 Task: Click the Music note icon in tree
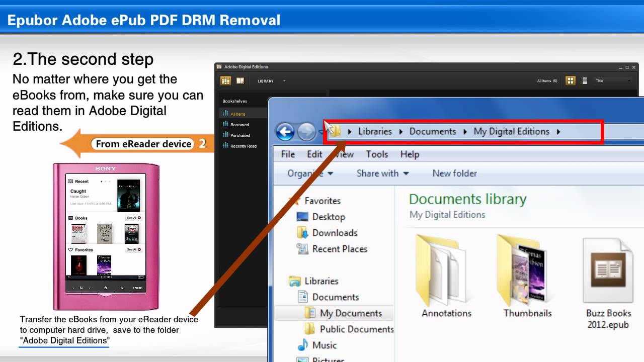(302, 345)
